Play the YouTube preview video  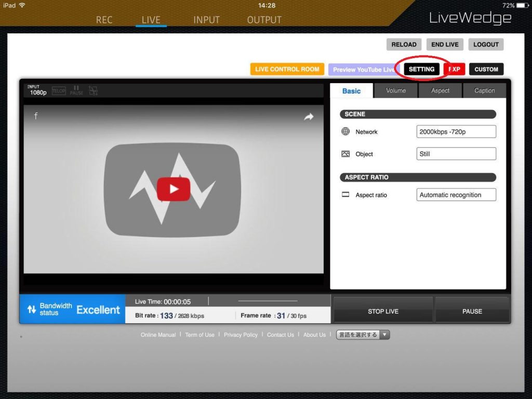coord(174,189)
